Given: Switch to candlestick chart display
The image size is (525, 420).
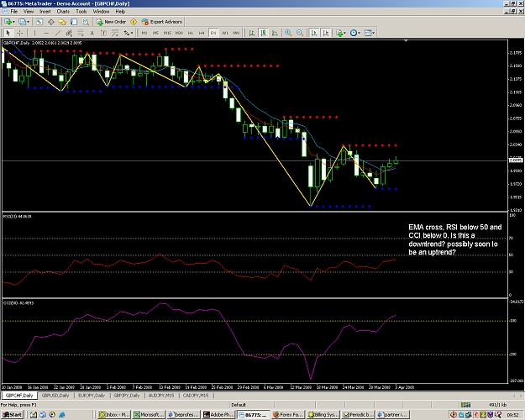Looking at the screenshot, I should (264, 33).
